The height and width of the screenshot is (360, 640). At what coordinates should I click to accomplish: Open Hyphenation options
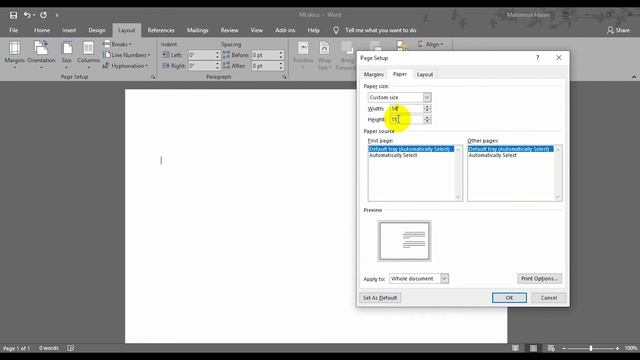[126, 66]
